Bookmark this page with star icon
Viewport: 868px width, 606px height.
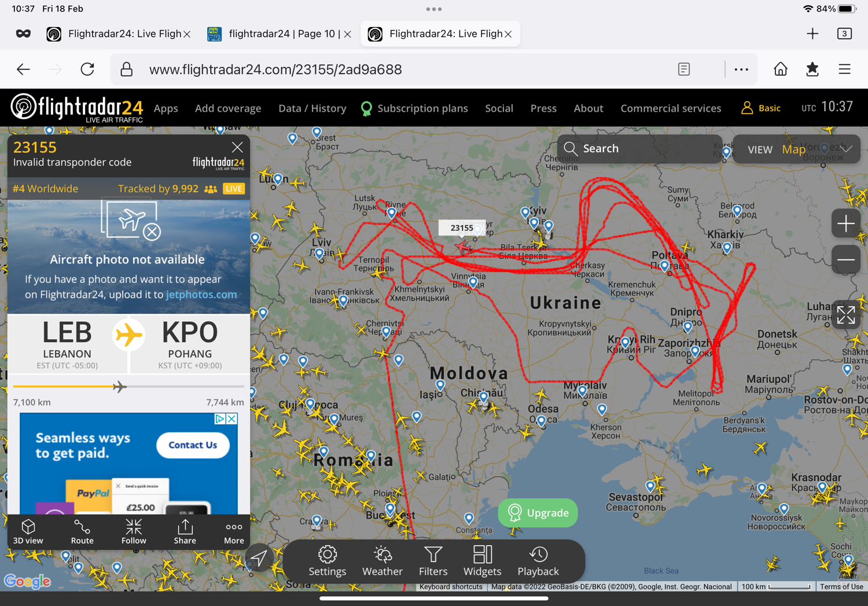pos(812,69)
